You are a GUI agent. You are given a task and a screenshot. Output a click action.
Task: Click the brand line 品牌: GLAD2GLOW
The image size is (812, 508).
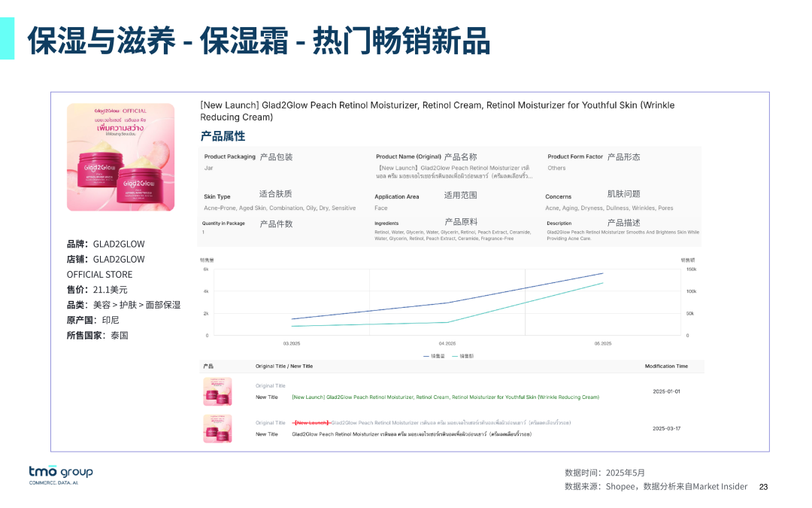pyautogui.click(x=106, y=244)
